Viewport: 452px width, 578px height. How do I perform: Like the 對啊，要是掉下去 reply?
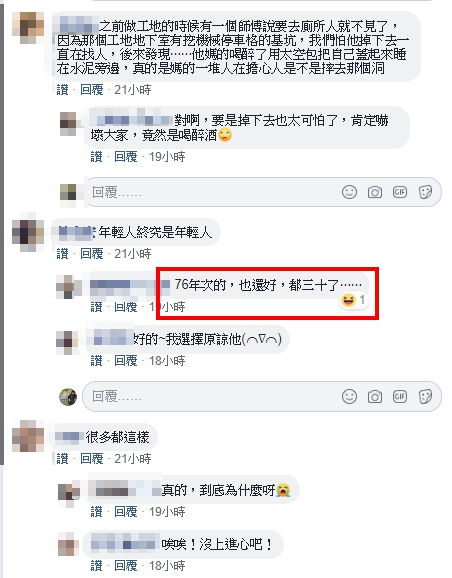(x=96, y=157)
